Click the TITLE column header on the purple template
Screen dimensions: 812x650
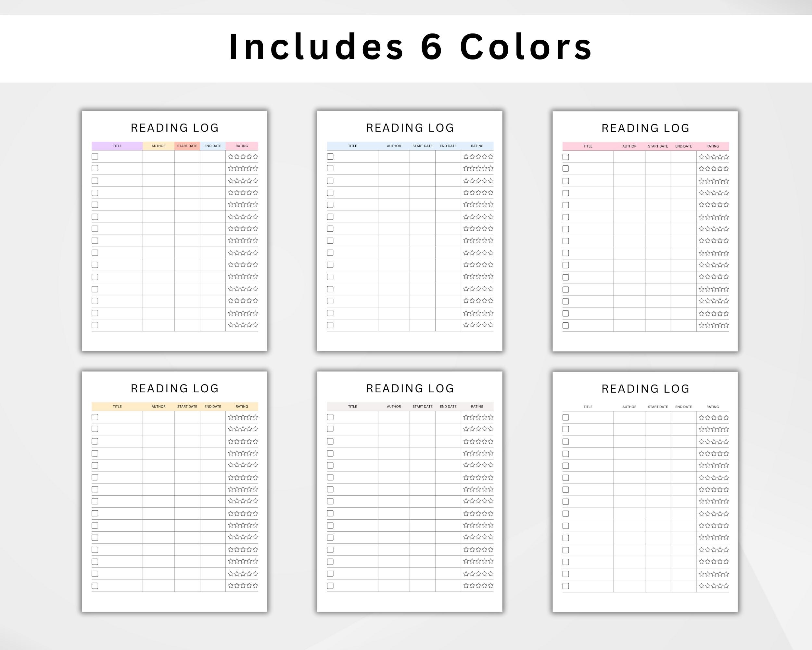point(117,146)
